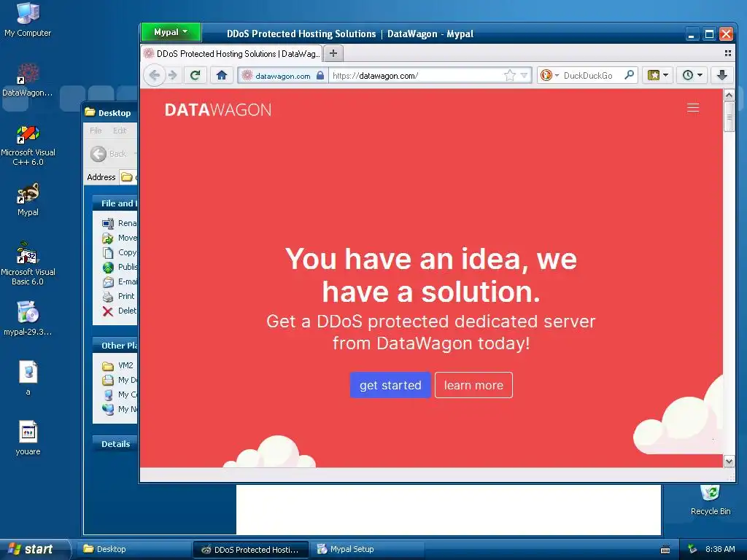Click the DATAWAGON logo link
This screenshot has width=747, height=560.
point(218,110)
